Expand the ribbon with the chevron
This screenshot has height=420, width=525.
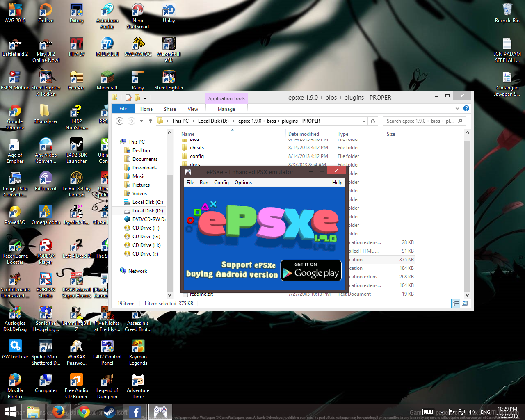(x=457, y=109)
